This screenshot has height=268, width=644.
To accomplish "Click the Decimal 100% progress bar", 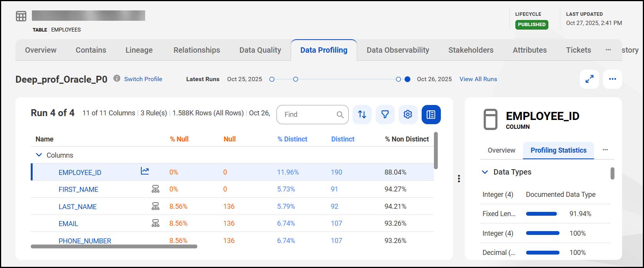I will tap(543, 253).
